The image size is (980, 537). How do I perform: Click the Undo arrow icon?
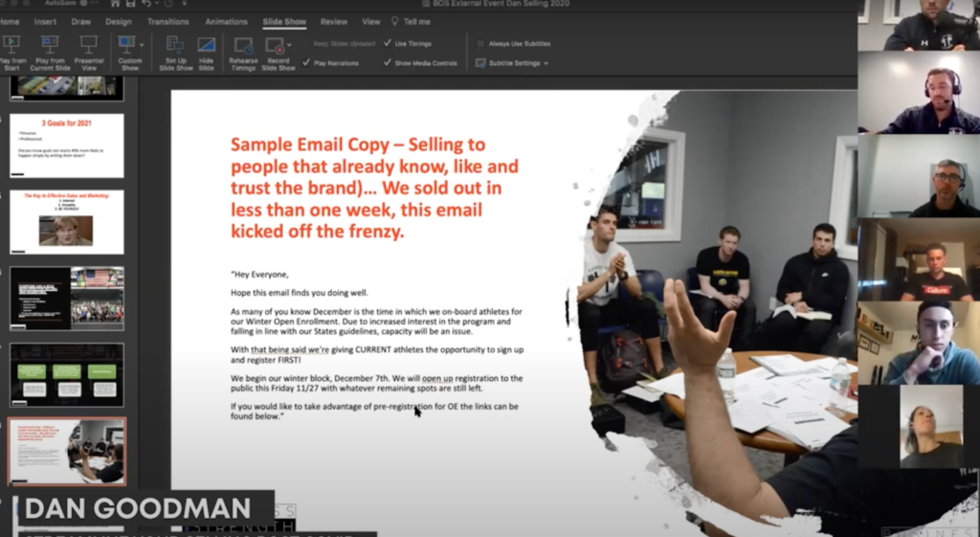tap(146, 4)
